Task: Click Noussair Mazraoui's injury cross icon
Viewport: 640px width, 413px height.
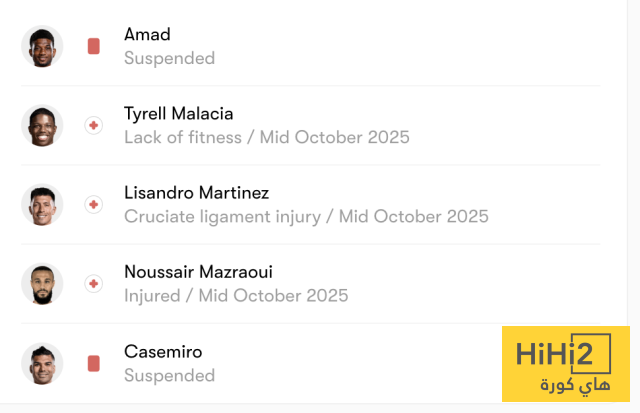Action: [x=93, y=284]
